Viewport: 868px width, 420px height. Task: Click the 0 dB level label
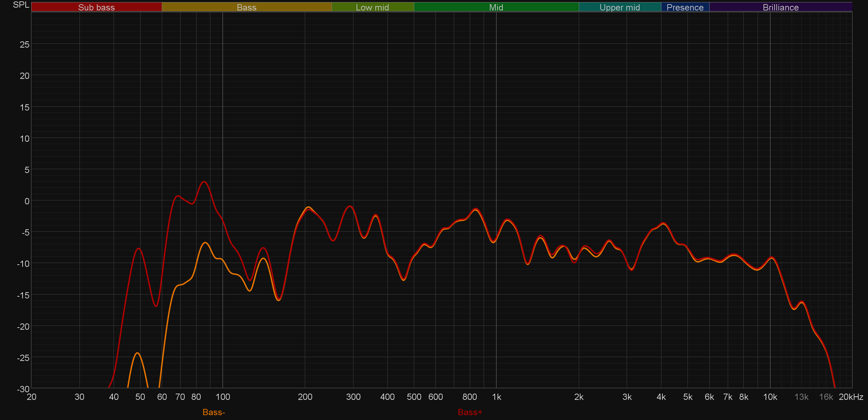[27, 201]
